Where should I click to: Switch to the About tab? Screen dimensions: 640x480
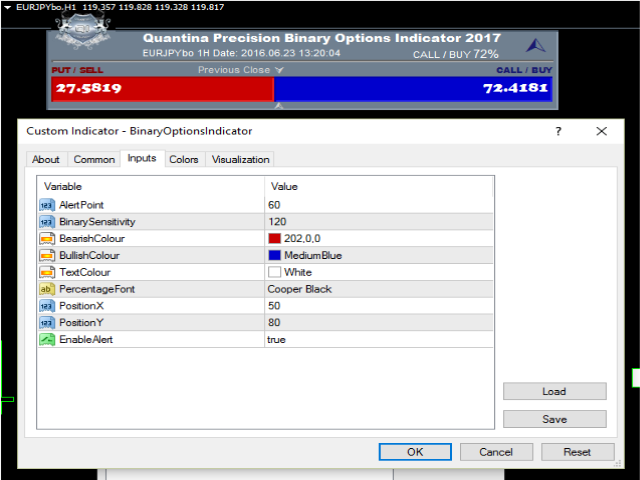coord(46,159)
